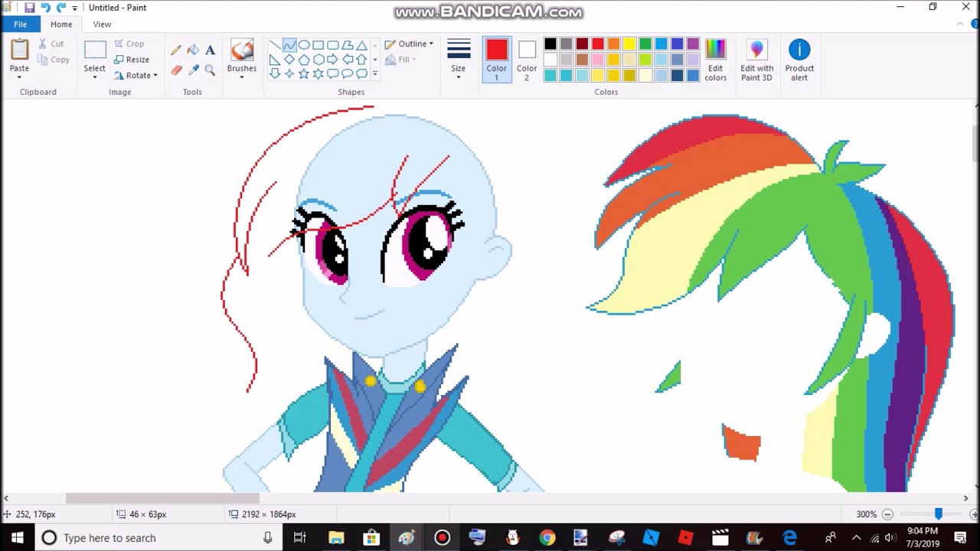The height and width of the screenshot is (551, 980).
Task: Click the Redo icon in title bar
Action: [x=61, y=8]
